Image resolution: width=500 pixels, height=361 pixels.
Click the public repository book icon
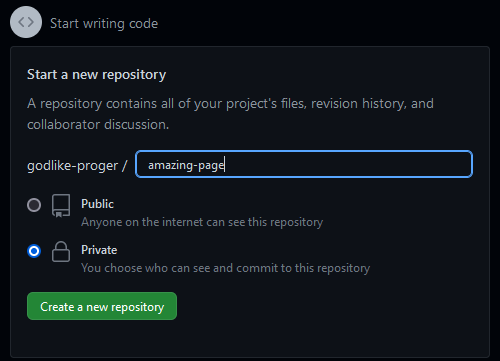(61, 206)
